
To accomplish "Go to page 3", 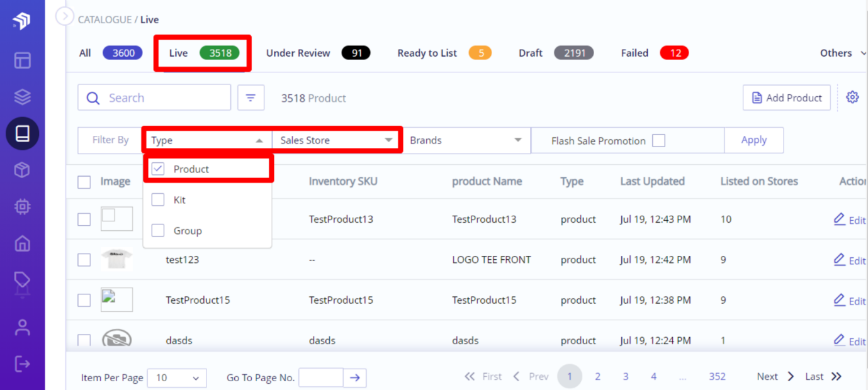I will click(626, 377).
